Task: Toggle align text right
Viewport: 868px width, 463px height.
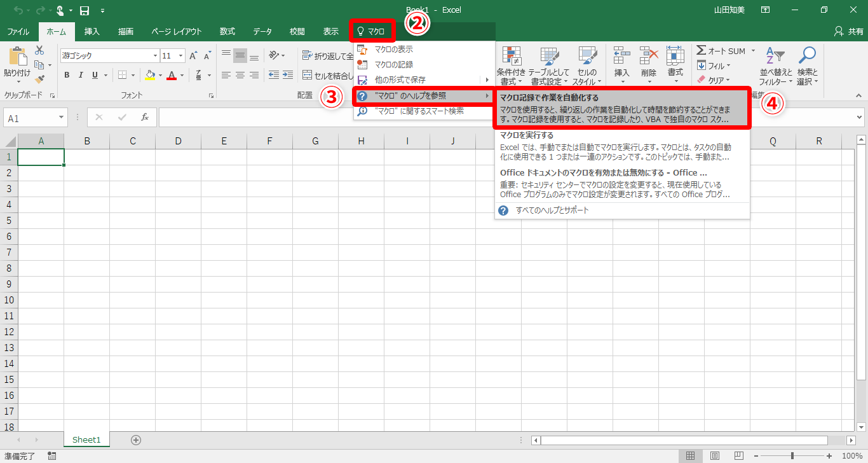Action: (254, 75)
